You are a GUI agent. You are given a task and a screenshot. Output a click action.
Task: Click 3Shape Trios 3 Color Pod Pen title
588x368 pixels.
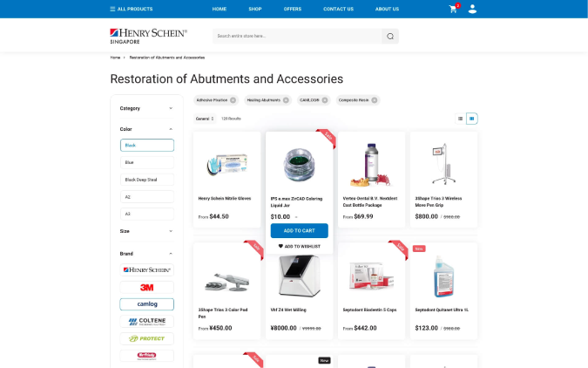(x=223, y=313)
